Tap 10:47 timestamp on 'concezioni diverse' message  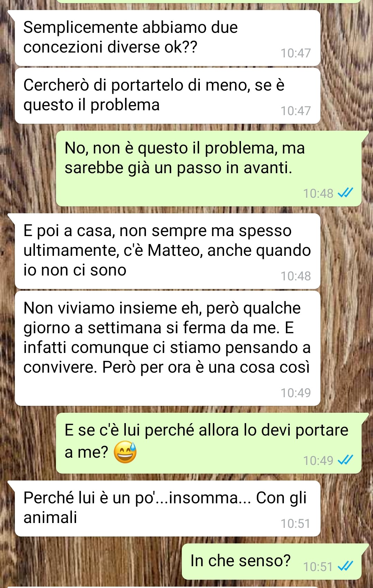296,53
